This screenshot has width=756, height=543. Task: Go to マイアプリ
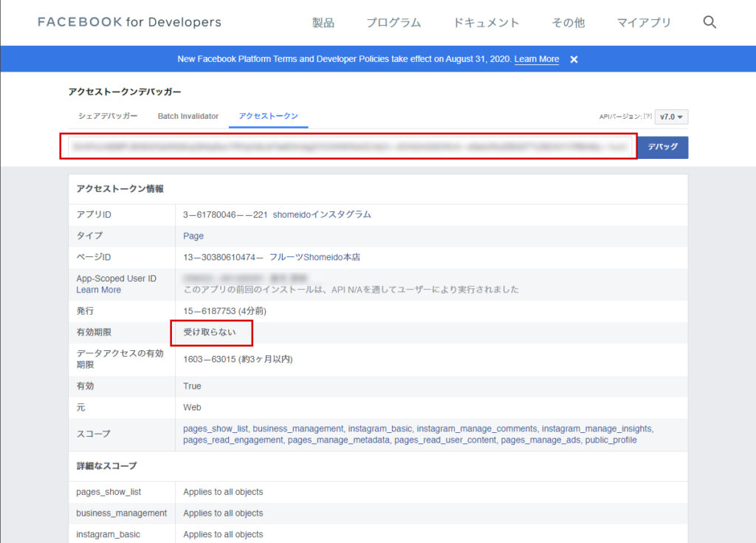644,23
